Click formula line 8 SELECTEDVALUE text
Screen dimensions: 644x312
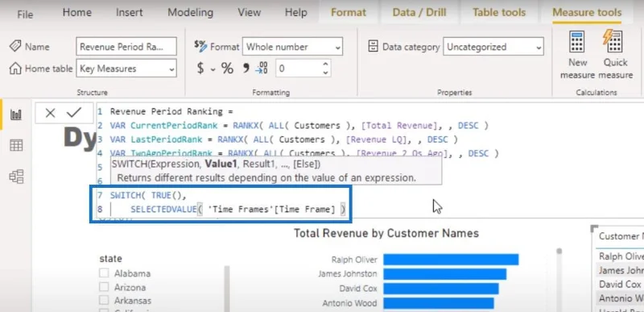(x=163, y=210)
